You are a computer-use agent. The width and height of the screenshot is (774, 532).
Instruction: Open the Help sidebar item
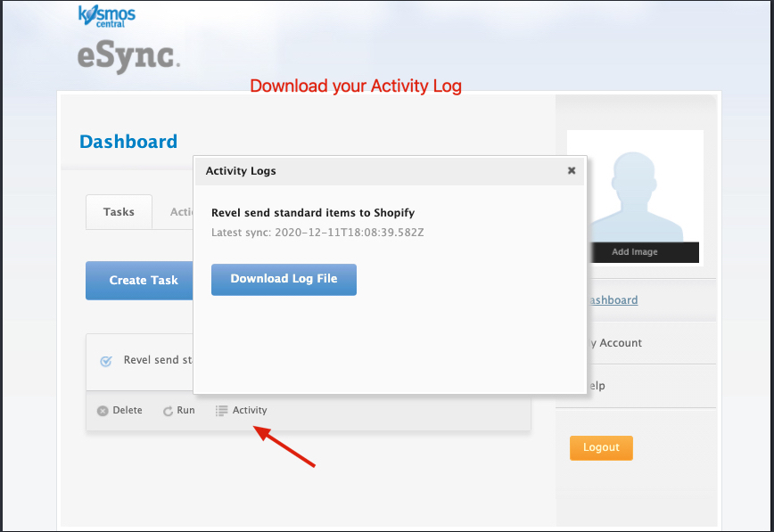(x=597, y=386)
